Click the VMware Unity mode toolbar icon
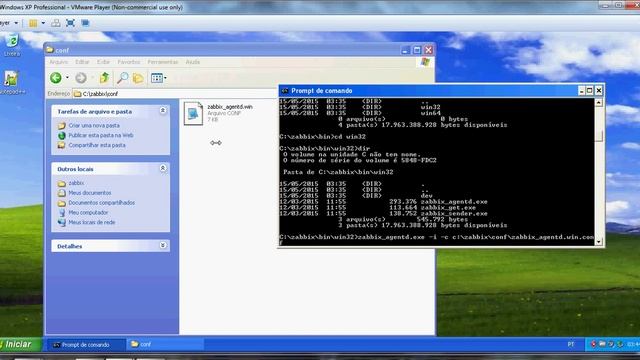Screen dimensions: 640x360 85,23
